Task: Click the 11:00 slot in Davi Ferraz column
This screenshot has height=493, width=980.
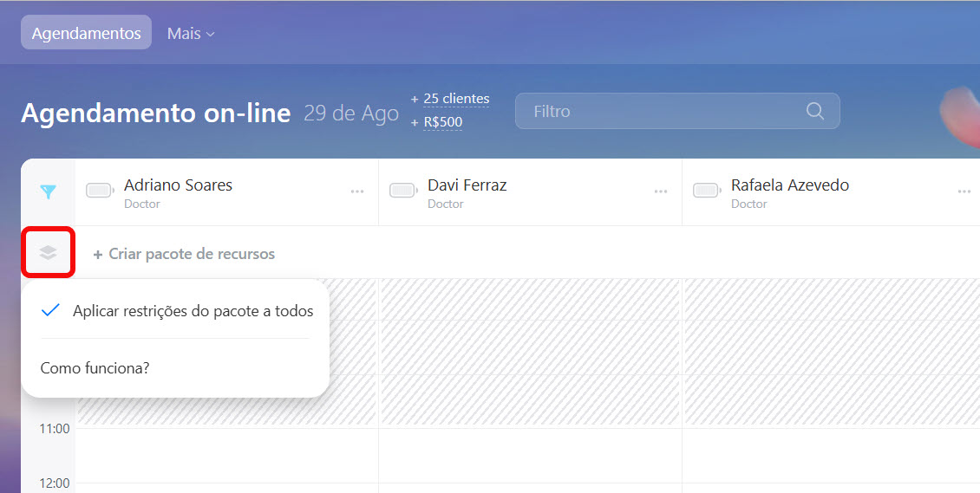Action: (530, 455)
